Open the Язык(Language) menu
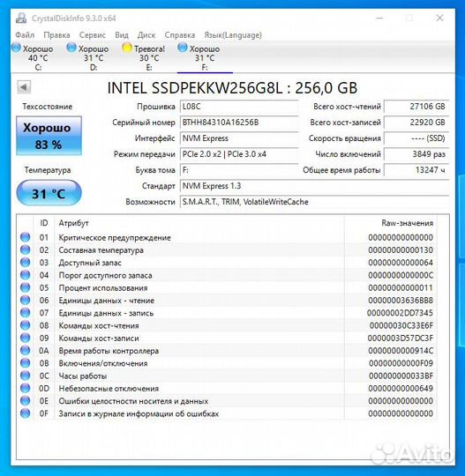This screenshot has height=476, width=465. click(233, 35)
